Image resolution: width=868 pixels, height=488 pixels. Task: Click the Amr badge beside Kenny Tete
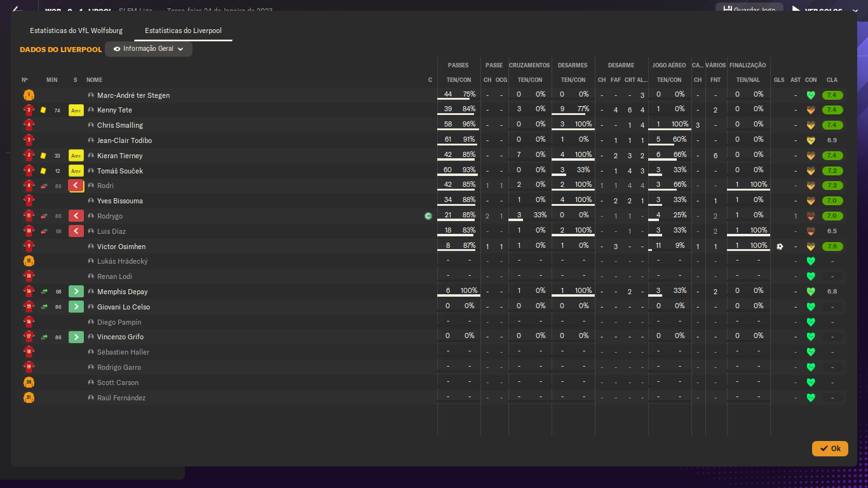(76, 111)
